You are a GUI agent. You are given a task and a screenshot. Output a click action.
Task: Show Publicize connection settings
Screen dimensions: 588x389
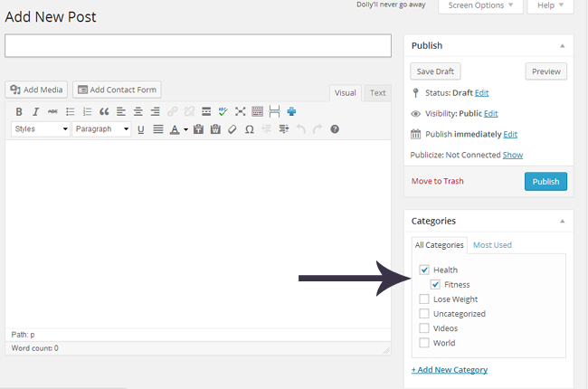pyautogui.click(x=513, y=155)
